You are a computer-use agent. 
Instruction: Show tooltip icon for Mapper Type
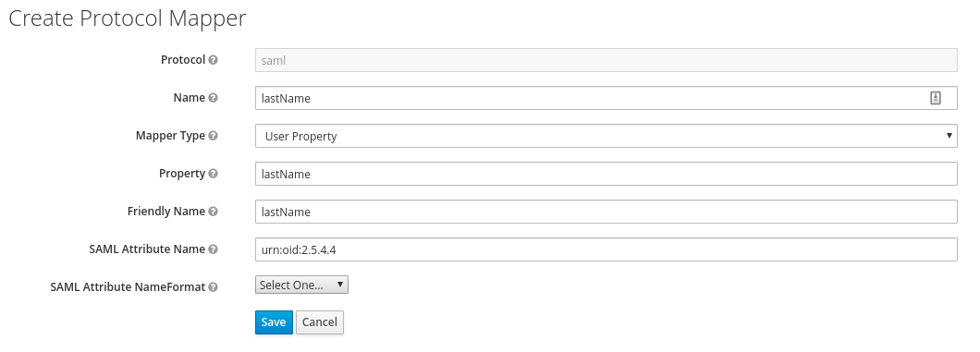[x=214, y=136]
